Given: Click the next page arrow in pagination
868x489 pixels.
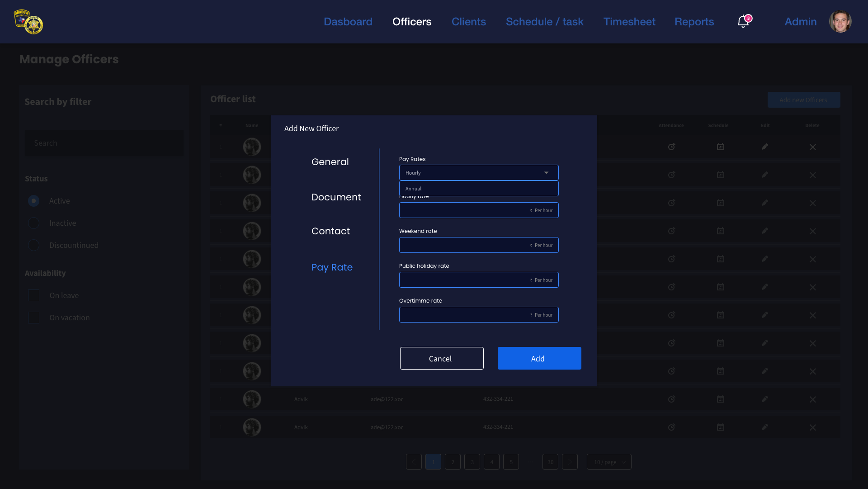Looking at the screenshot, I should (570, 462).
